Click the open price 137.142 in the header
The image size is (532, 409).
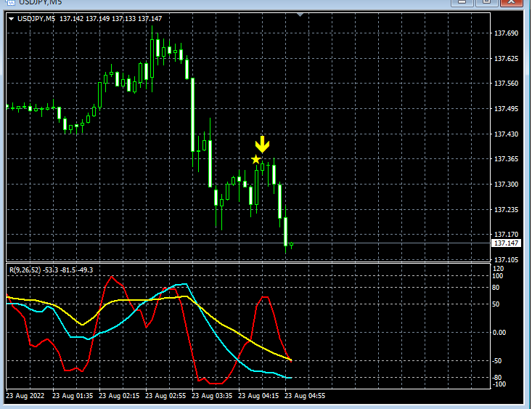[72, 19]
